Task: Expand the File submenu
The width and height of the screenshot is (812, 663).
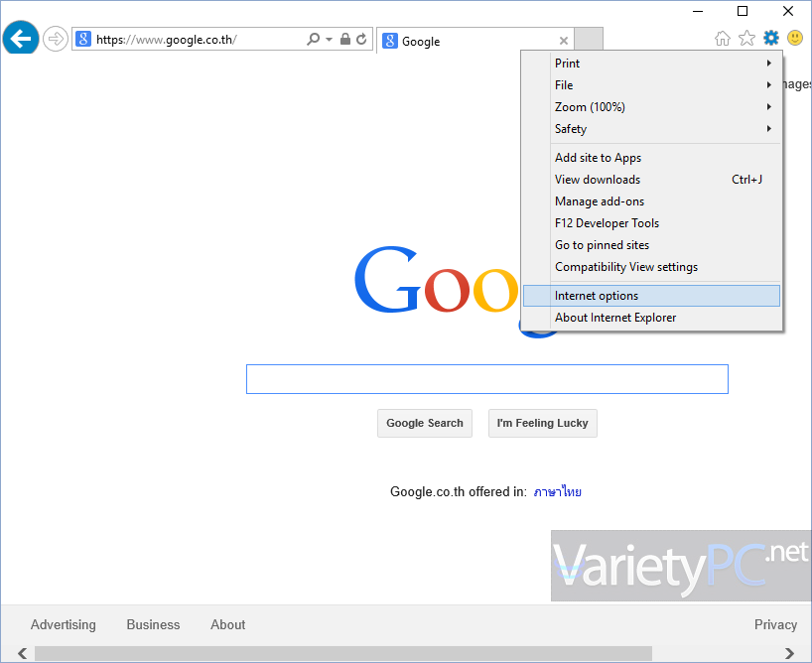Action: [x=651, y=85]
